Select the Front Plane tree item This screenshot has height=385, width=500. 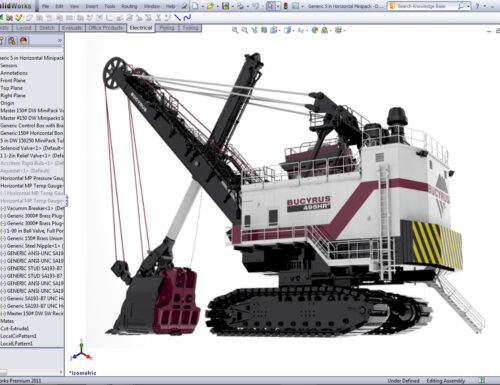13,80
